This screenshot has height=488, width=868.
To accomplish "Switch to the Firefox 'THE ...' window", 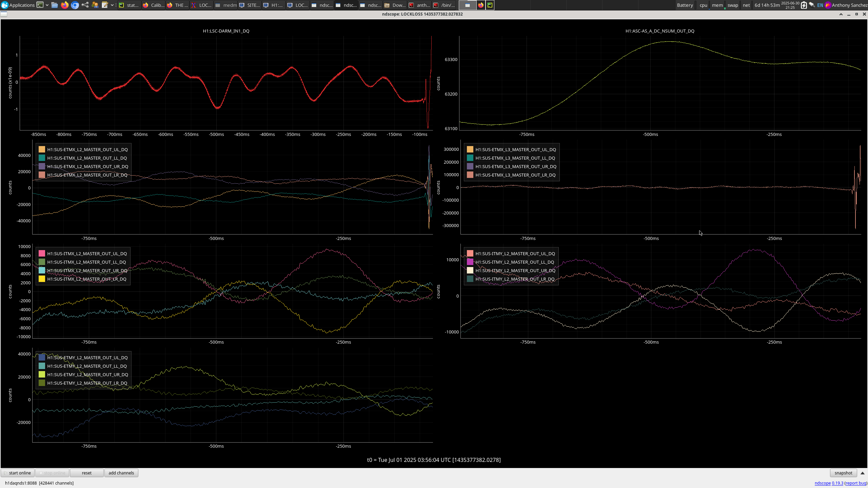I will click(178, 5).
